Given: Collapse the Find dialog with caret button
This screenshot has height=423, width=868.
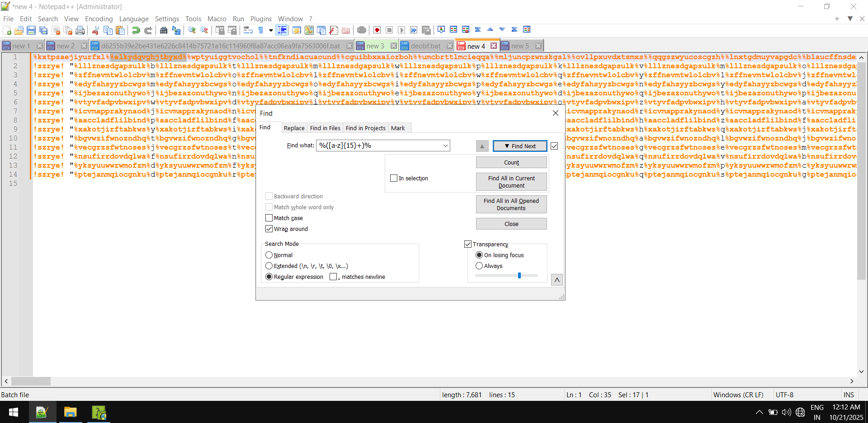Looking at the screenshot, I should [557, 280].
